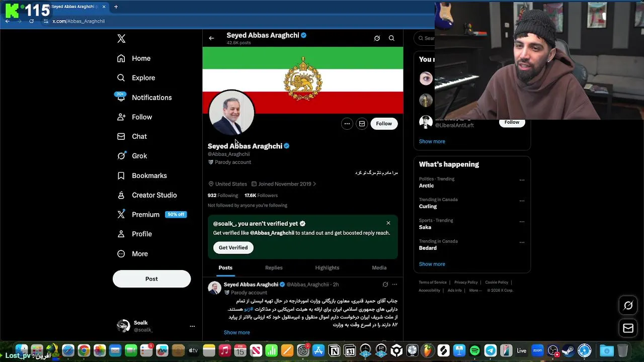Click the Grok icon in the profile header
This screenshot has width=644, height=362.
pos(377,38)
